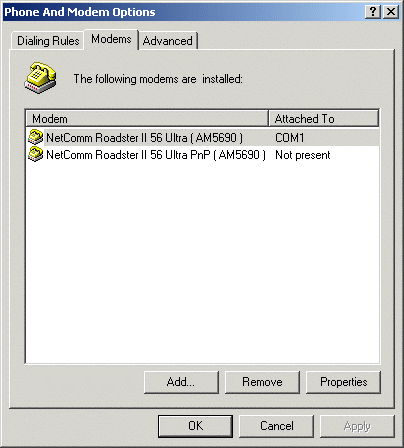Confirm the dialog with OK
The width and height of the screenshot is (404, 448).
tap(195, 426)
